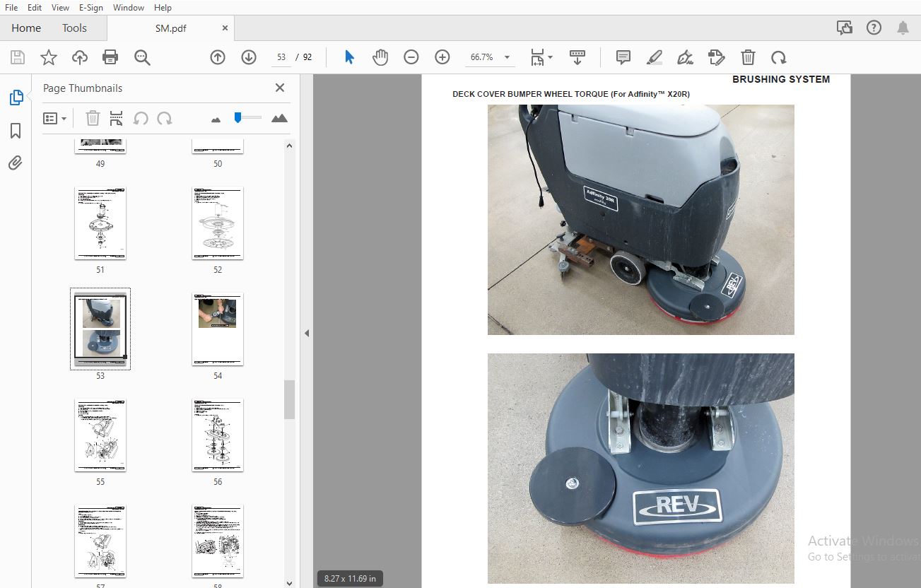Activate the Hand pan tool
This screenshot has width=921, height=588.
click(x=380, y=58)
